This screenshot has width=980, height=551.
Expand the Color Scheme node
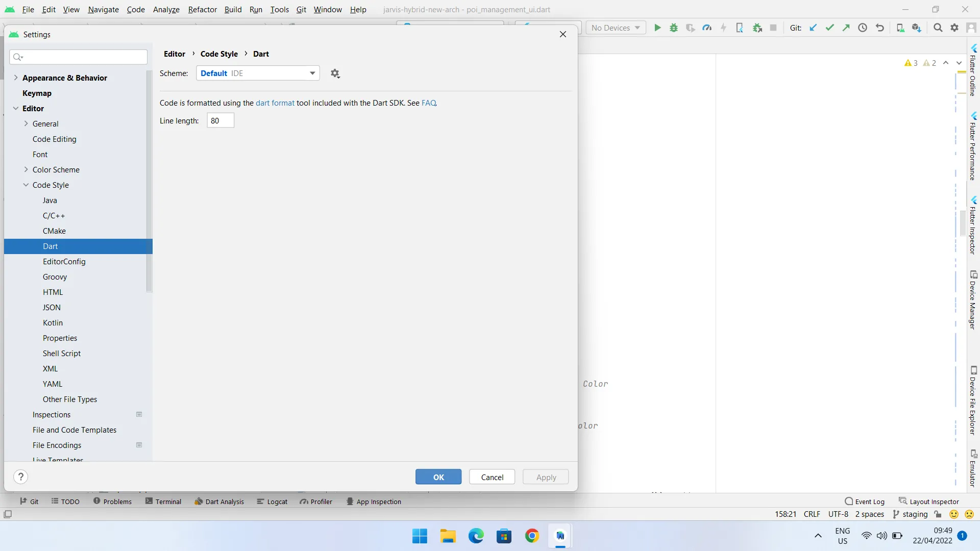coord(26,170)
